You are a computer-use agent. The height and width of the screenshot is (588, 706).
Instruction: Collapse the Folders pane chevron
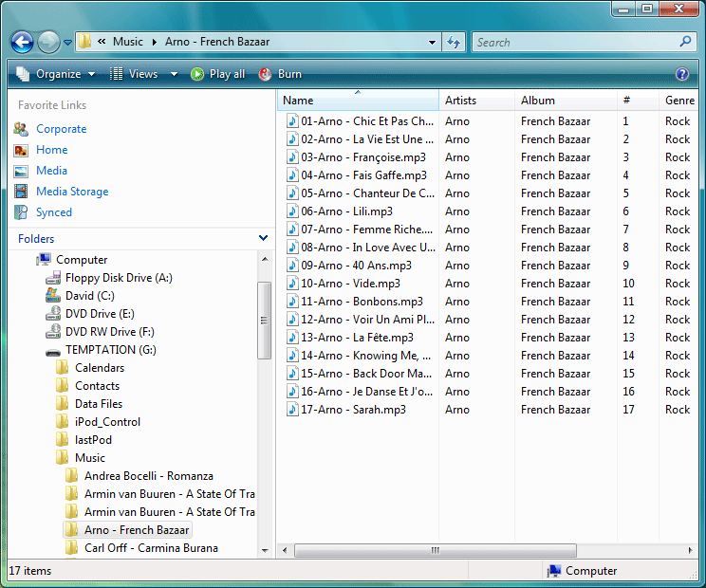coord(264,238)
